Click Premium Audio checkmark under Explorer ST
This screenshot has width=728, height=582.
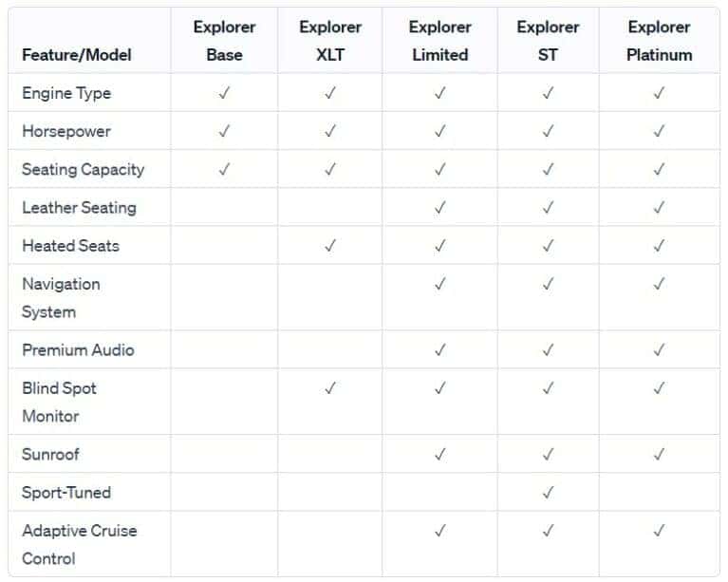click(548, 349)
